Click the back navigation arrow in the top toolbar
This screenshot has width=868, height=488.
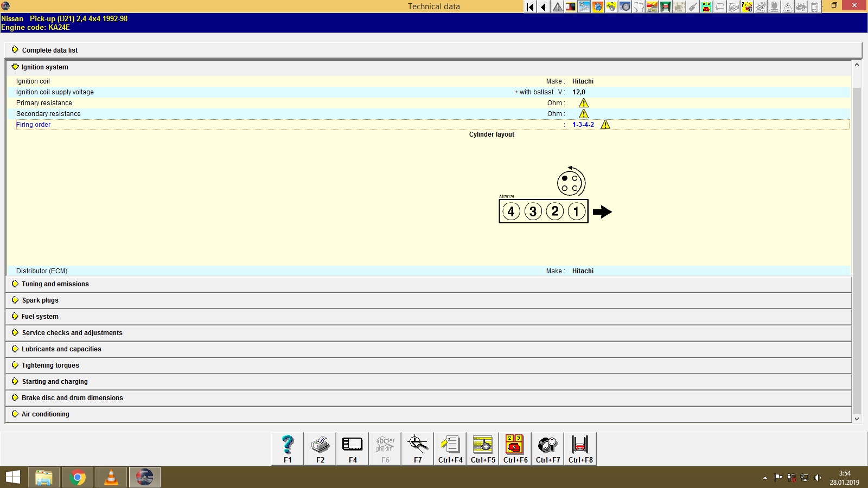click(x=543, y=7)
